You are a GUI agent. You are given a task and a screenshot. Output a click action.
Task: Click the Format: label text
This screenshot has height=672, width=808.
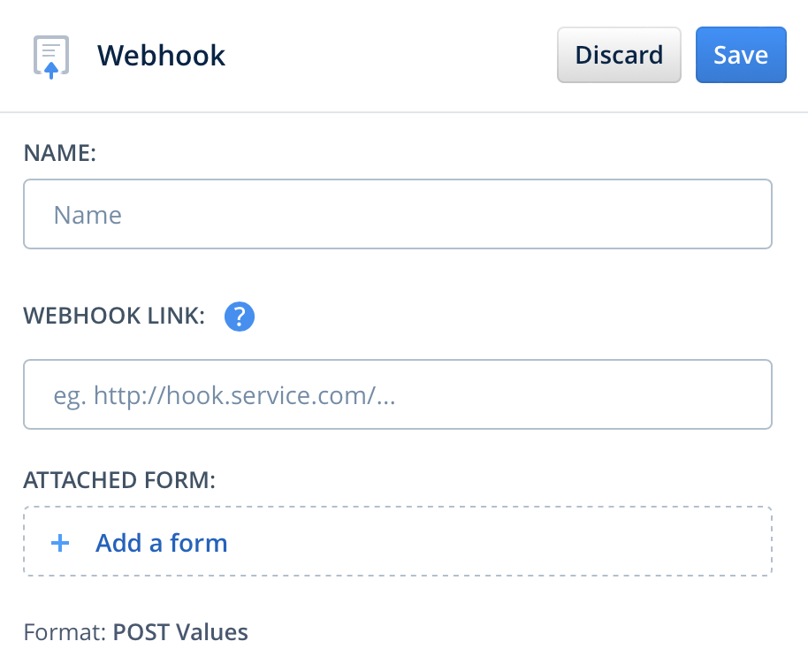pos(65,633)
